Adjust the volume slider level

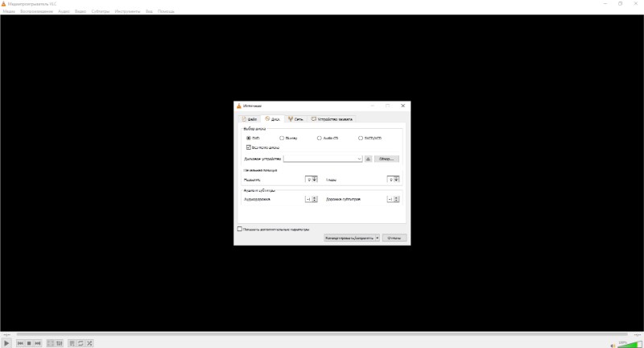pyautogui.click(x=630, y=344)
